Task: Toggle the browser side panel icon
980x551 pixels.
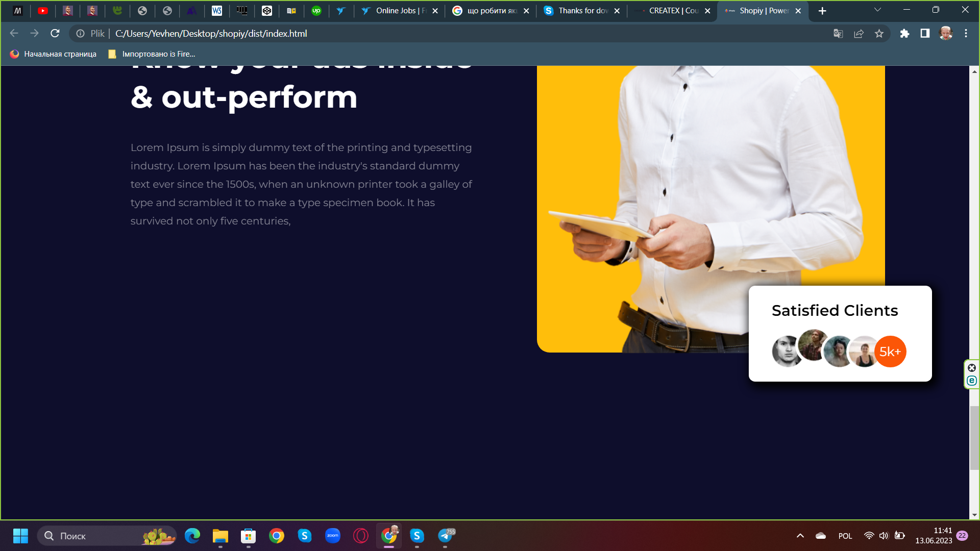Action: pyautogui.click(x=925, y=34)
